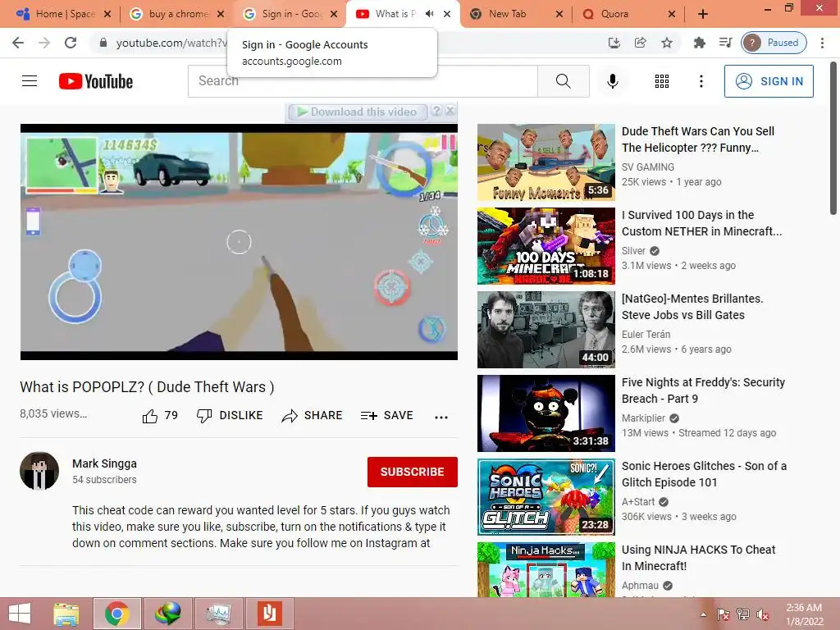Open the Paused profile button
Viewport: 840px width, 630px height.
tap(774, 43)
